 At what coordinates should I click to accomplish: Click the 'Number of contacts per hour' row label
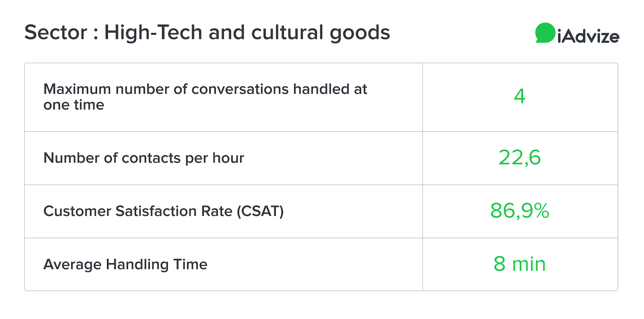tap(144, 158)
